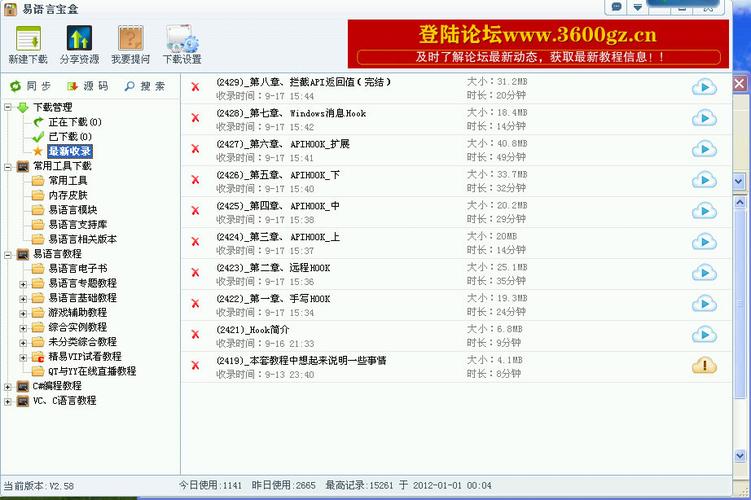The image size is (751, 500).
Task: Open the 新建下载 new download tool
Action: click(28, 45)
